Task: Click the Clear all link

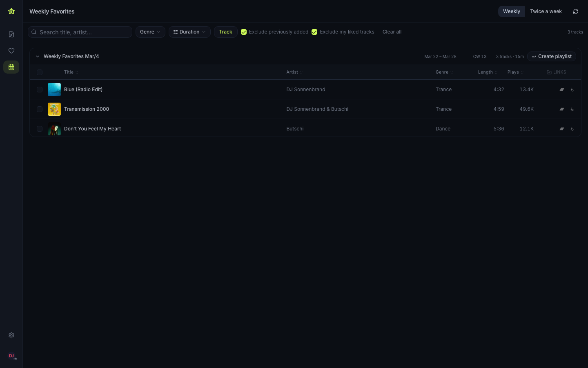Action: coord(392,32)
